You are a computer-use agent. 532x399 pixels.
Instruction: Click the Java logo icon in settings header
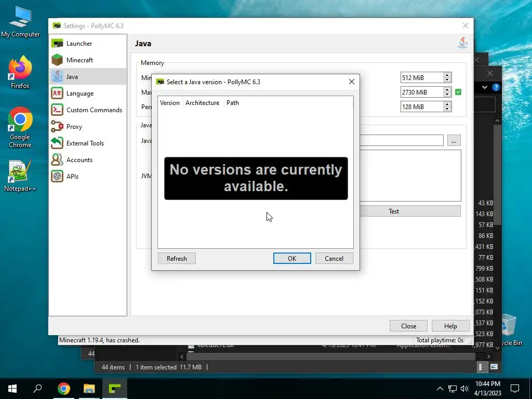463,43
